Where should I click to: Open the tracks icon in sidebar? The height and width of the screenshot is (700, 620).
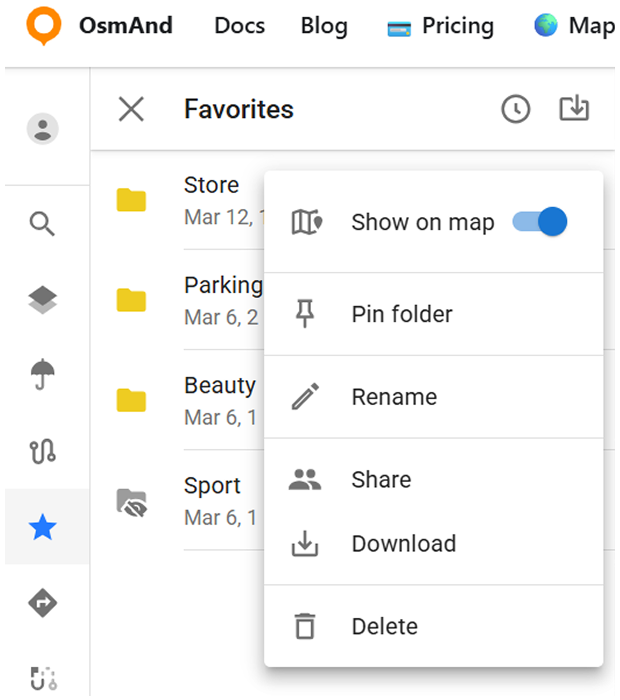click(42, 451)
